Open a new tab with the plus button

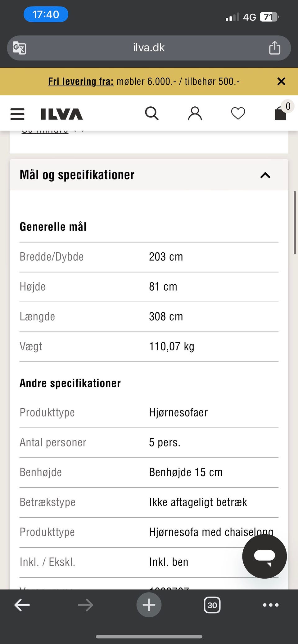click(149, 605)
